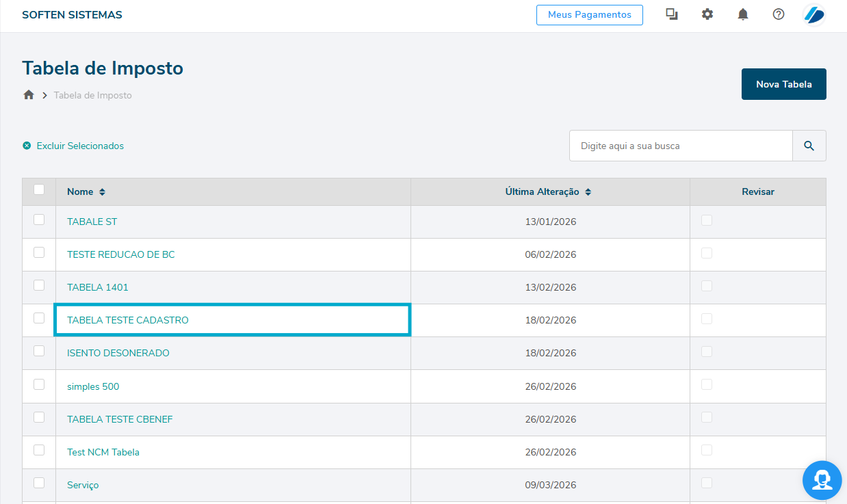Open the settings gear icon

707,14
